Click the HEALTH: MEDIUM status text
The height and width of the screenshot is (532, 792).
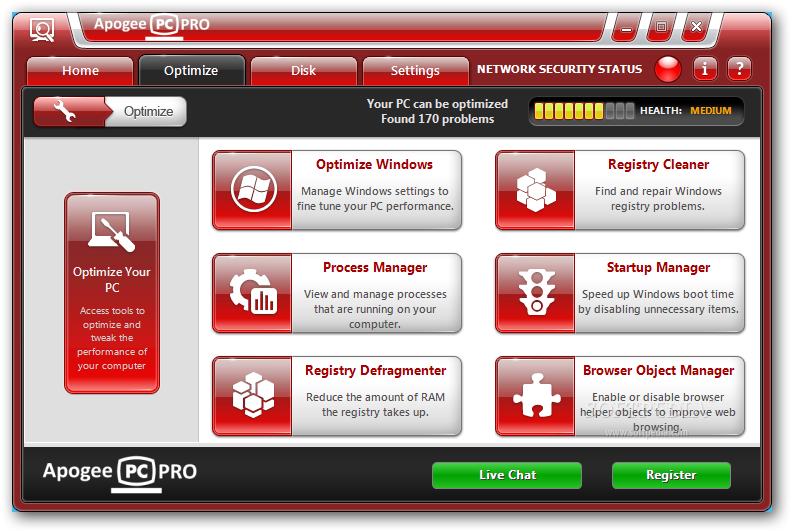tap(685, 111)
